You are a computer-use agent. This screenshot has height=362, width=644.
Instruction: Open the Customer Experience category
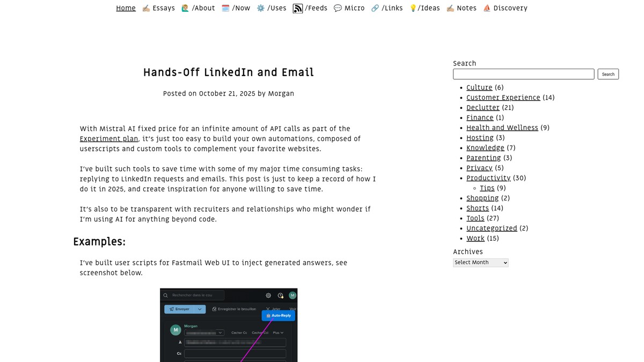(x=503, y=98)
